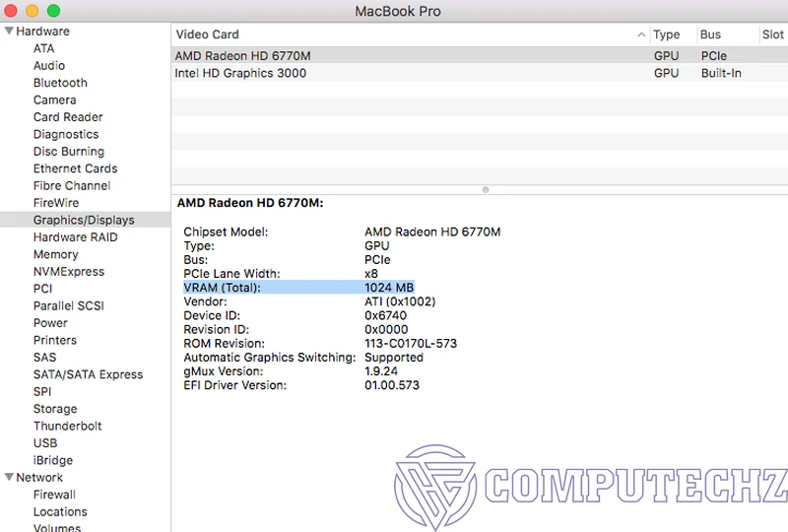Select Ethernet Cards in the sidebar

pos(76,168)
